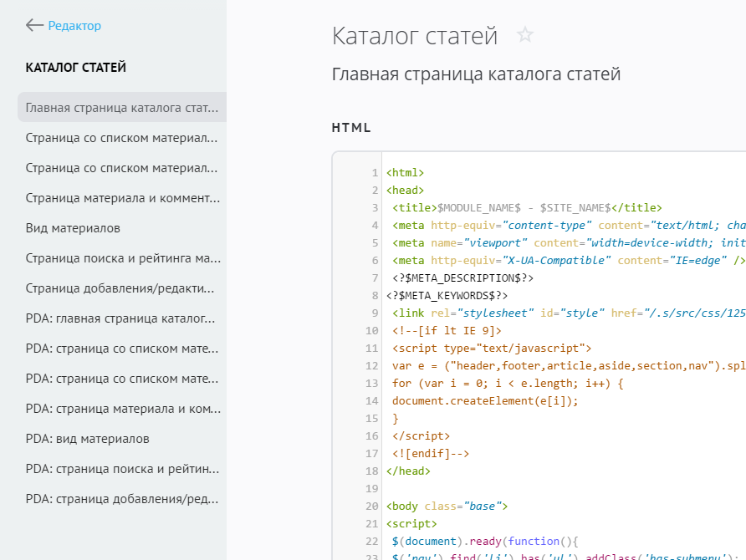
Task: Open first Страница со списком материалов item
Action: (x=122, y=138)
